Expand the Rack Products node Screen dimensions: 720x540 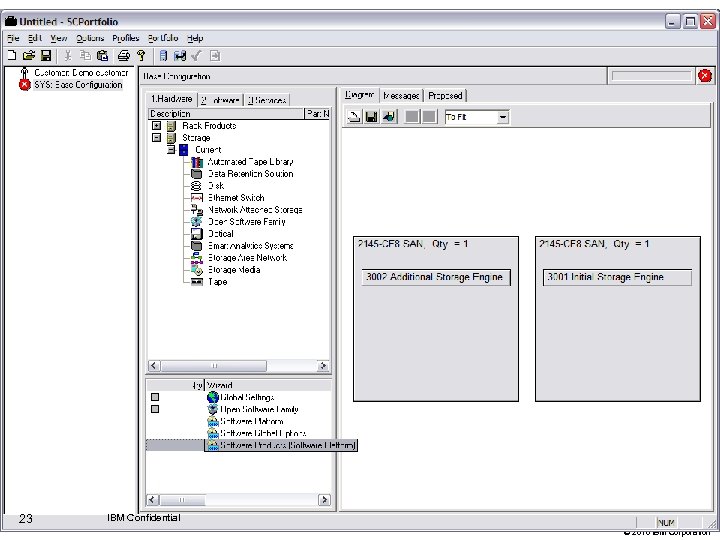click(157, 125)
